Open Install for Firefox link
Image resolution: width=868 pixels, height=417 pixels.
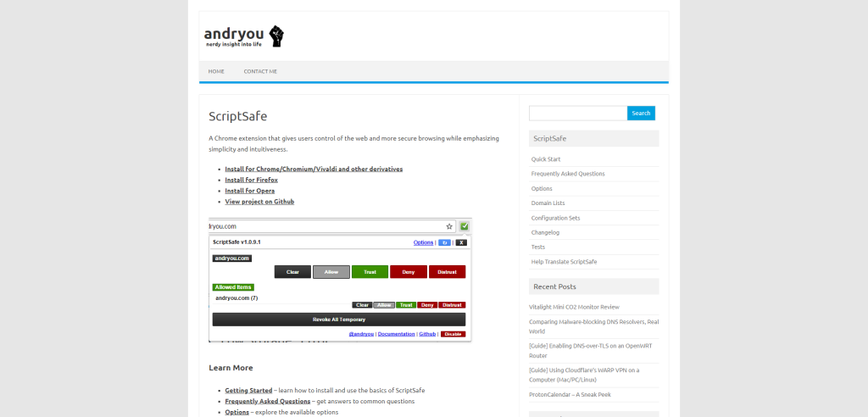(x=251, y=180)
